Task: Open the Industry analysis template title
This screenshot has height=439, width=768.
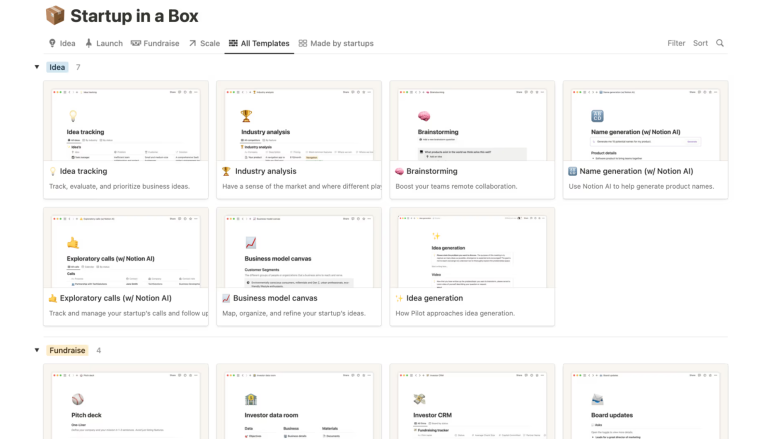Action: tap(265, 171)
